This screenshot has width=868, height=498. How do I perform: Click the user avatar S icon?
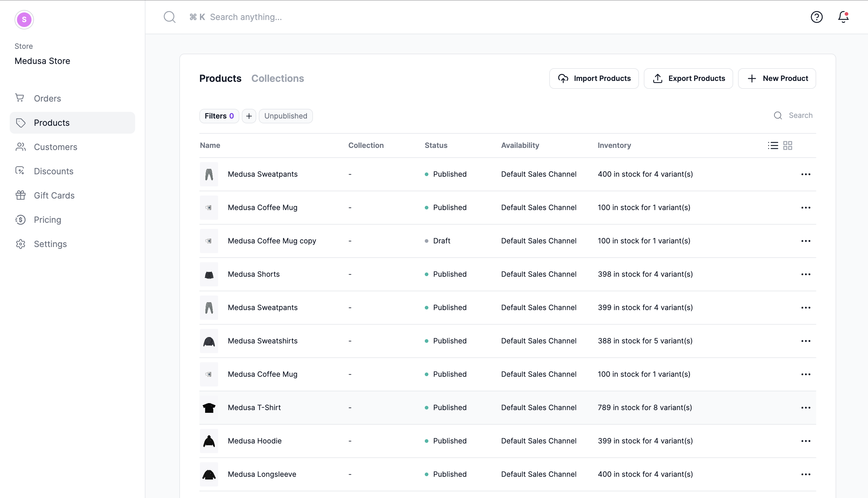click(24, 19)
